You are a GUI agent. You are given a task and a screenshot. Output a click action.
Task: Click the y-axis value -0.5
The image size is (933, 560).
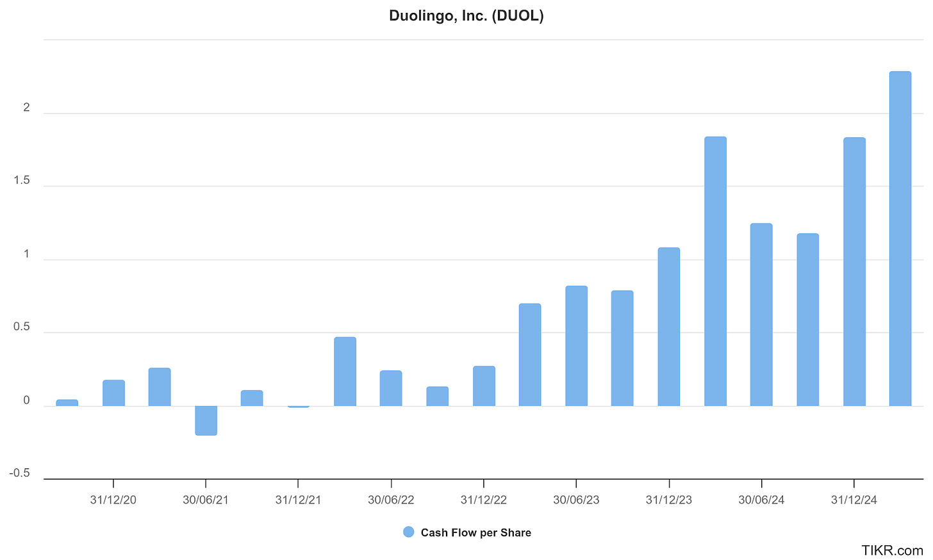coord(19,474)
